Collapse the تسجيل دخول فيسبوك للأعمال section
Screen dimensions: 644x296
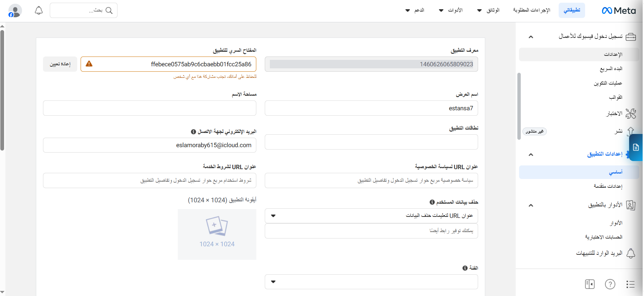[x=531, y=37]
